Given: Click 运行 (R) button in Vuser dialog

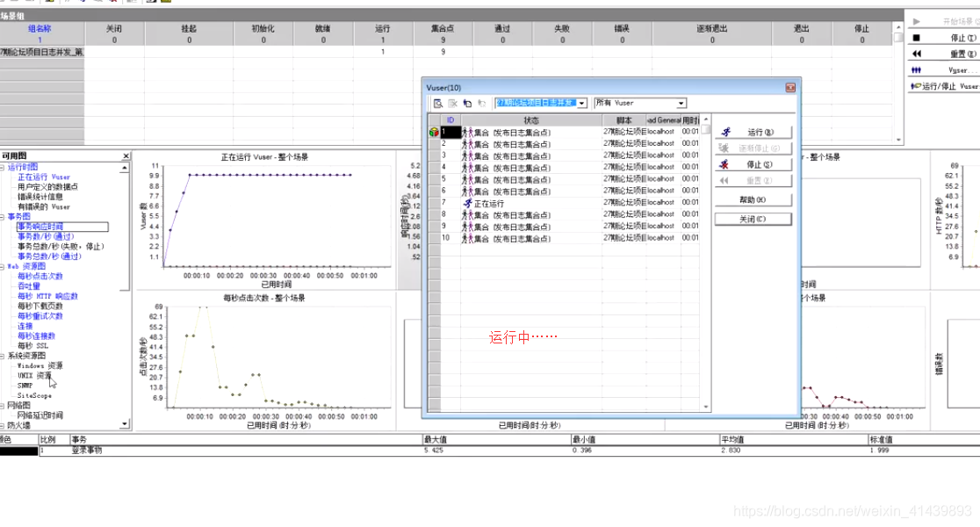Looking at the screenshot, I should [753, 132].
